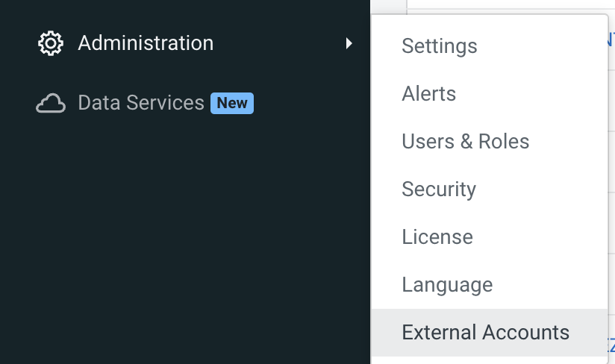
Task: Click the Data Services cloud icon
Action: (x=50, y=103)
